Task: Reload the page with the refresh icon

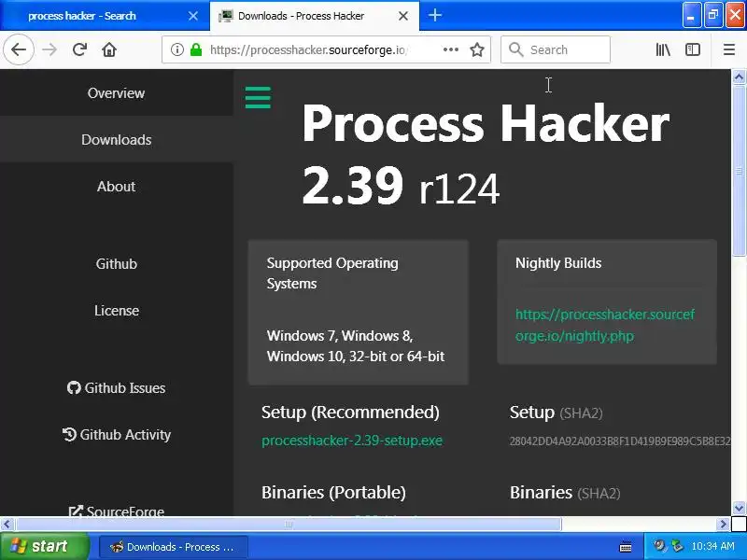Action: 79,49
